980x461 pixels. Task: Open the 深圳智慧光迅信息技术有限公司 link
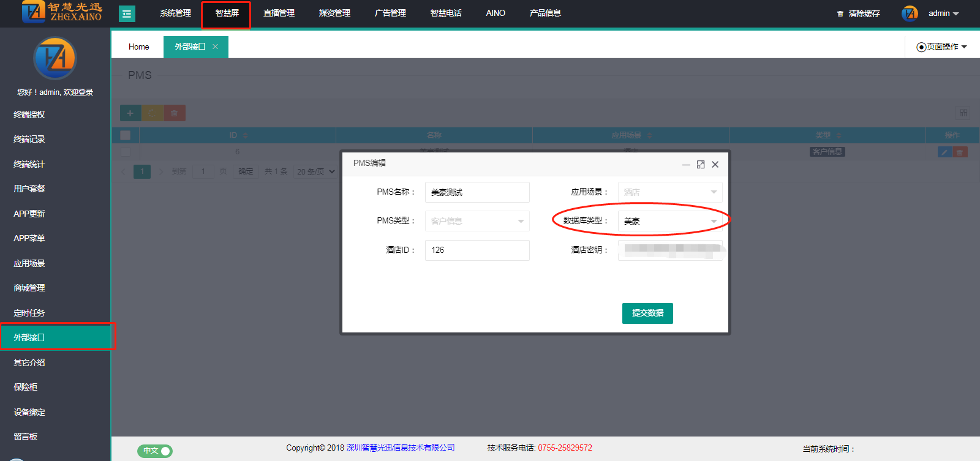(401, 448)
